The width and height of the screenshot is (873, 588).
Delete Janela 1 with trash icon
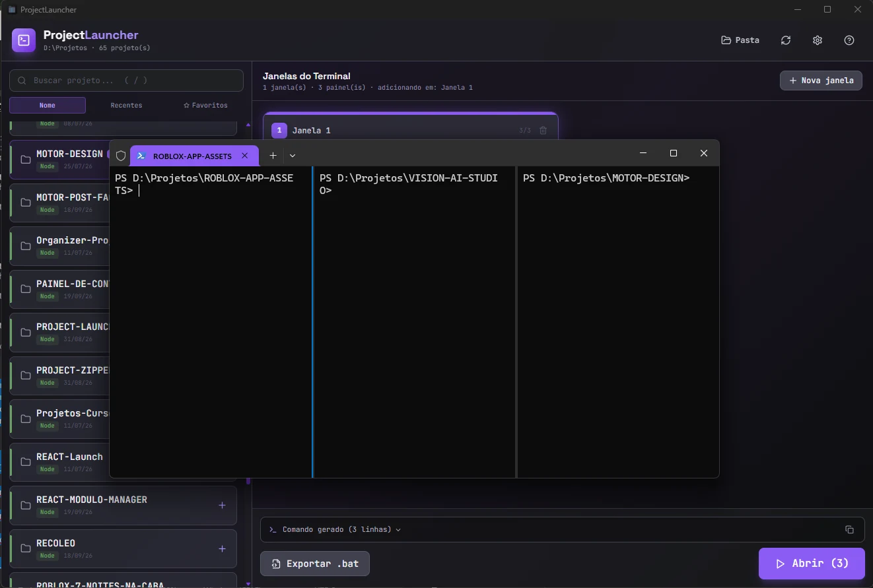pos(543,131)
